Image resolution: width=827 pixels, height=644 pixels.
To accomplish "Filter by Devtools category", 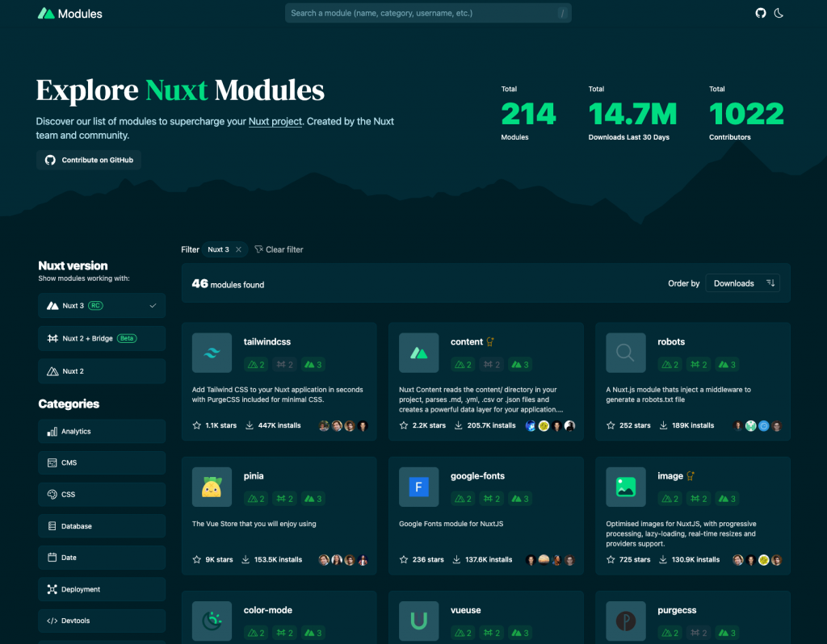I will click(102, 621).
